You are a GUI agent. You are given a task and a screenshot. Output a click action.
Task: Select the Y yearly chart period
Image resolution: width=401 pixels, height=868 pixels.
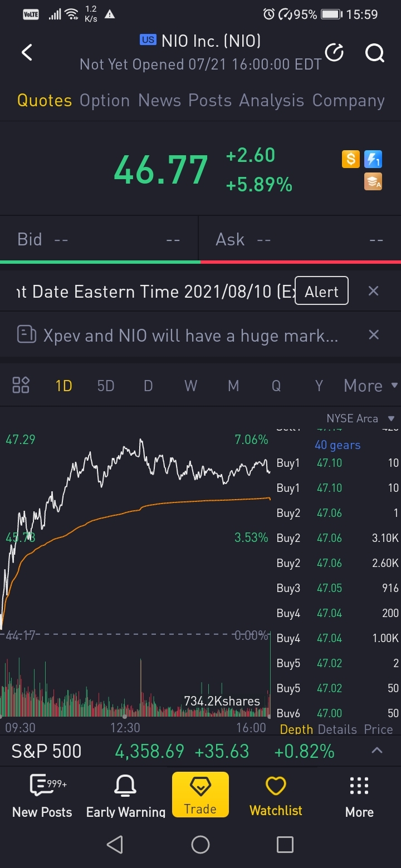coord(319,386)
